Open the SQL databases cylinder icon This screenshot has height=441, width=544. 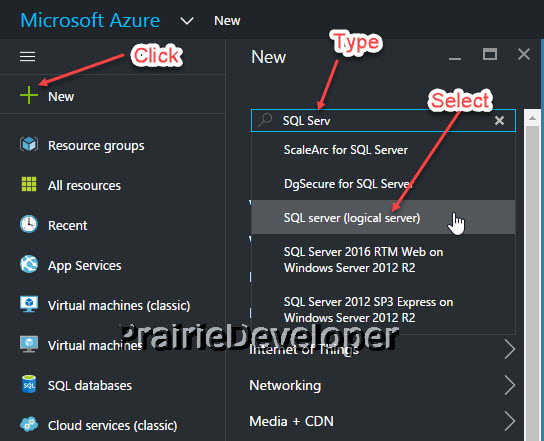pyautogui.click(x=29, y=384)
